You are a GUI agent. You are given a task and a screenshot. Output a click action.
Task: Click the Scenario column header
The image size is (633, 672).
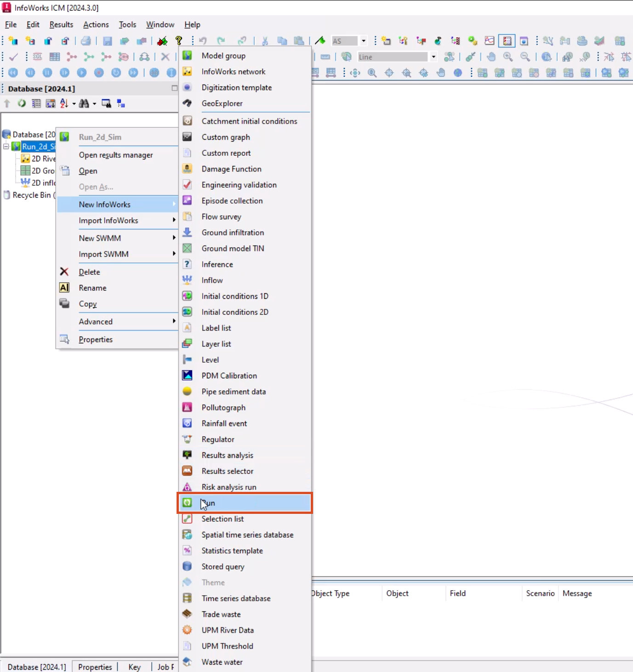[x=540, y=593]
